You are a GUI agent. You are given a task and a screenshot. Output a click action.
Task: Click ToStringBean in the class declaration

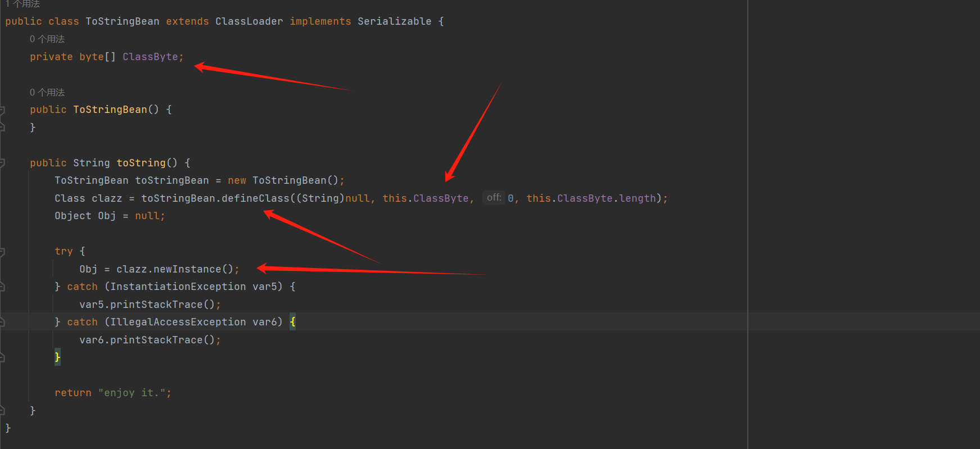(122, 21)
